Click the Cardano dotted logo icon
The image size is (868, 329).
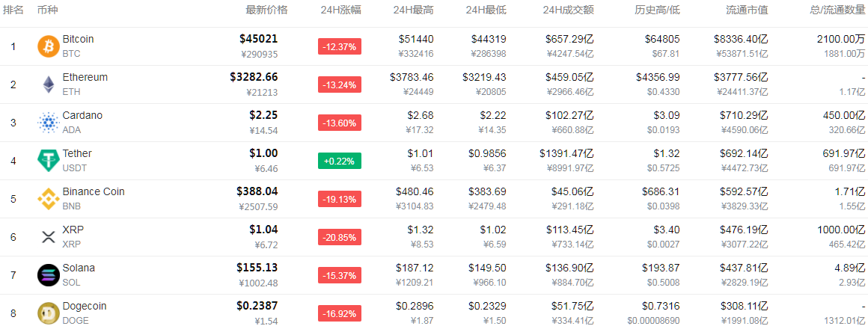[x=48, y=123]
